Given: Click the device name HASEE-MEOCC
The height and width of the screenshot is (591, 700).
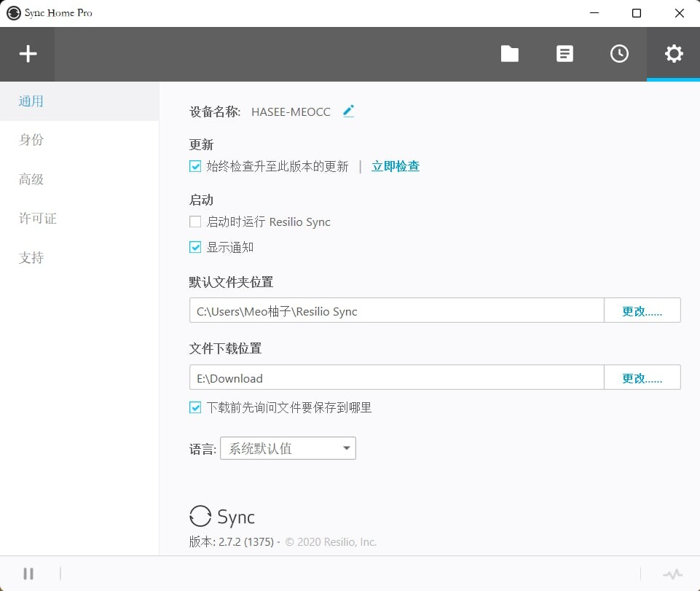Looking at the screenshot, I should coord(291,111).
